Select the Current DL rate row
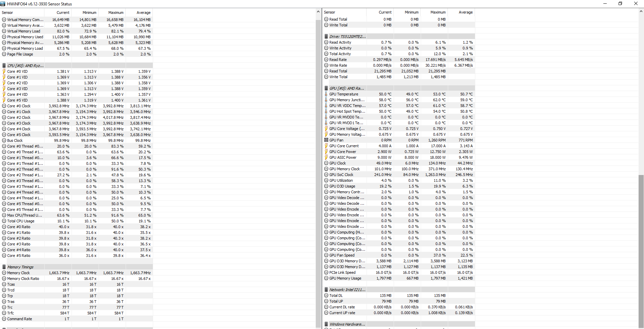The width and height of the screenshot is (644, 329). click(342, 307)
